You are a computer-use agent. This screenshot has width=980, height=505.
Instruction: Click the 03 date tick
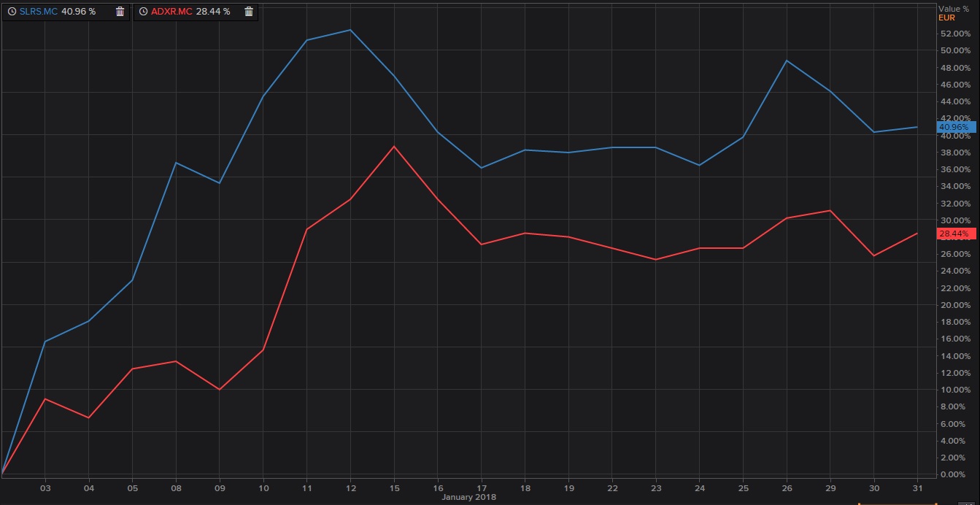[45, 487]
